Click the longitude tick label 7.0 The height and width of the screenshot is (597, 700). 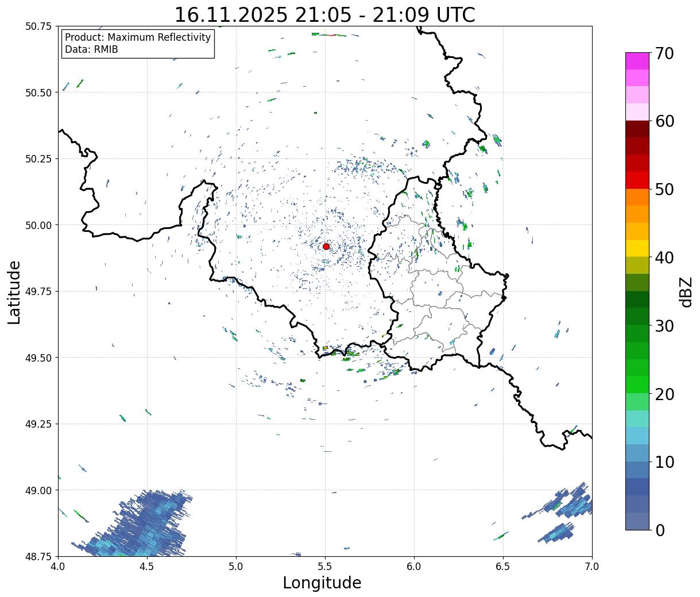pyautogui.click(x=592, y=567)
